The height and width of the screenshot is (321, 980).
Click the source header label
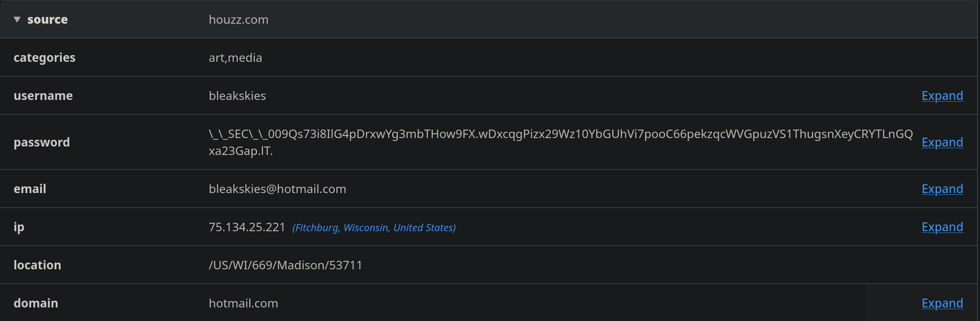[47, 19]
